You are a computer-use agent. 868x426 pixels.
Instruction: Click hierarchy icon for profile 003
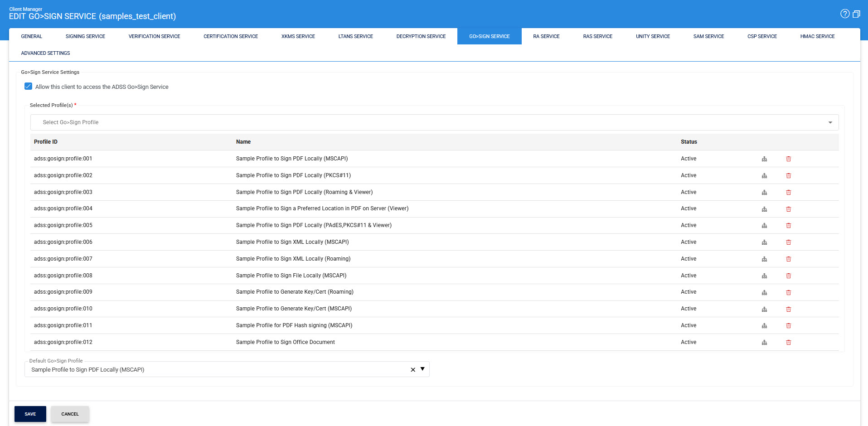tap(764, 193)
